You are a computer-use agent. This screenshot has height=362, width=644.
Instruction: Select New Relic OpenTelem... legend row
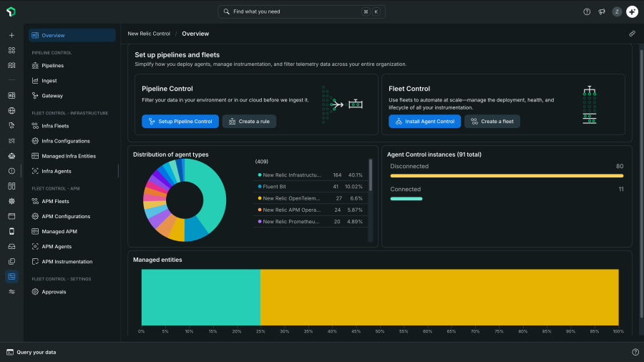(310, 198)
